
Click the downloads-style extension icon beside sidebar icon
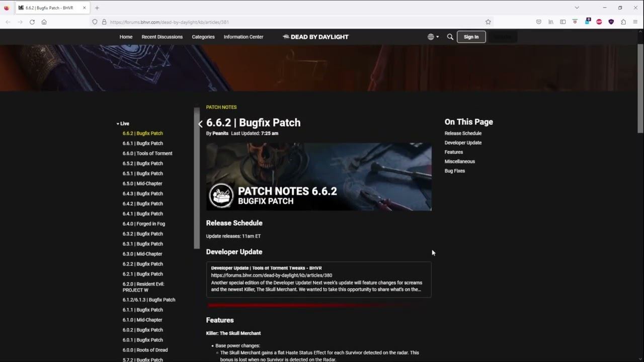tap(575, 22)
